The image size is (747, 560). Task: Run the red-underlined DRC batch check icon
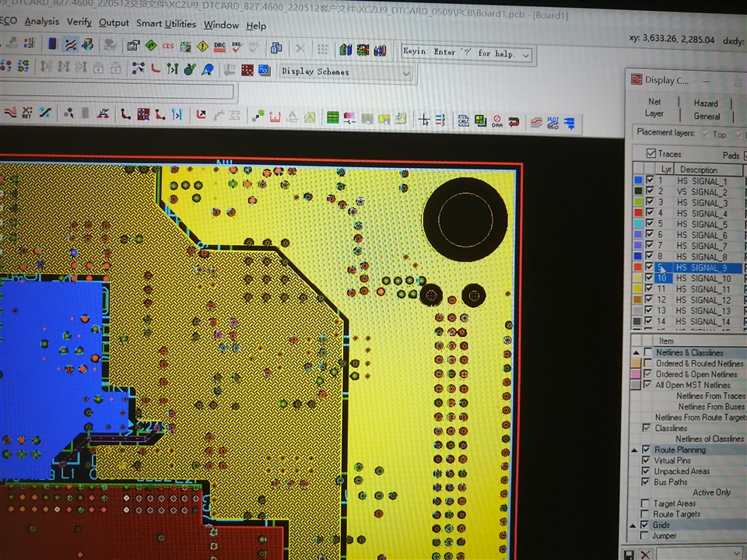(x=219, y=47)
